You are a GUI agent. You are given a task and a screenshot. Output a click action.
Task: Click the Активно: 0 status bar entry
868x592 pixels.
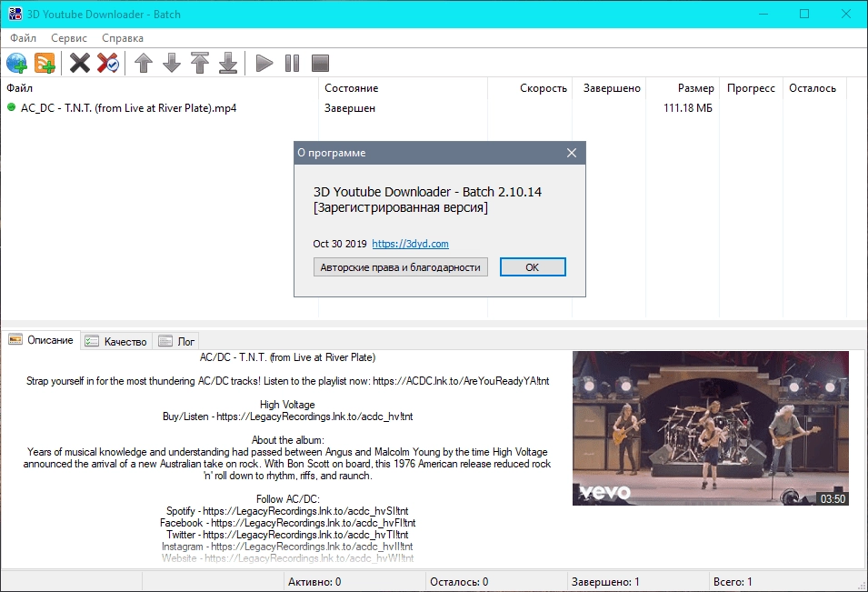(314, 581)
